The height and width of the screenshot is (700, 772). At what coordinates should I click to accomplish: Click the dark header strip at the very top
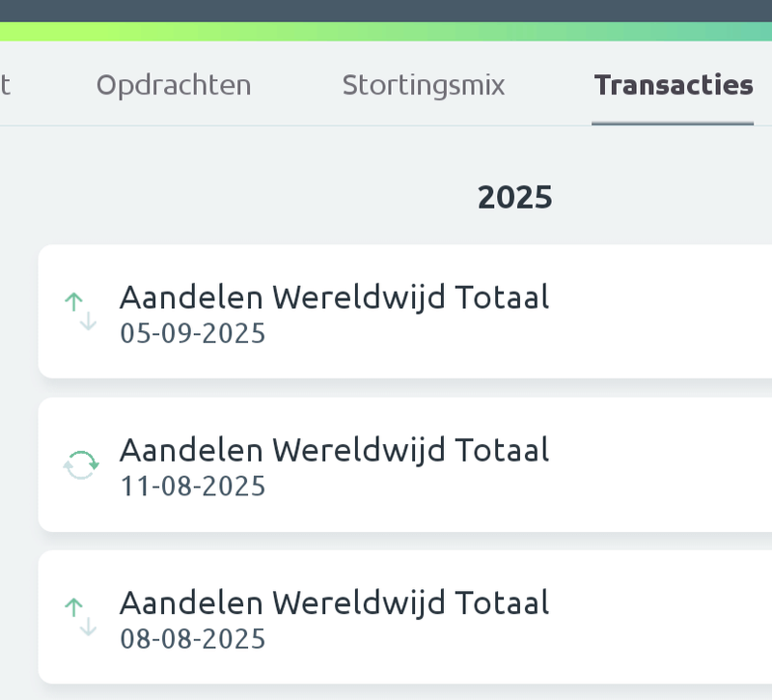pyautogui.click(x=386, y=10)
